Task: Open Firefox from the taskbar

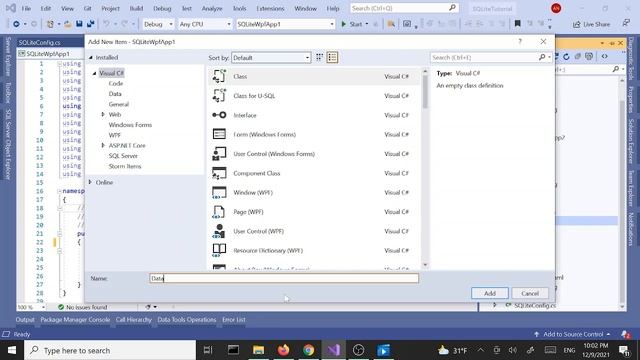Action: [283, 350]
